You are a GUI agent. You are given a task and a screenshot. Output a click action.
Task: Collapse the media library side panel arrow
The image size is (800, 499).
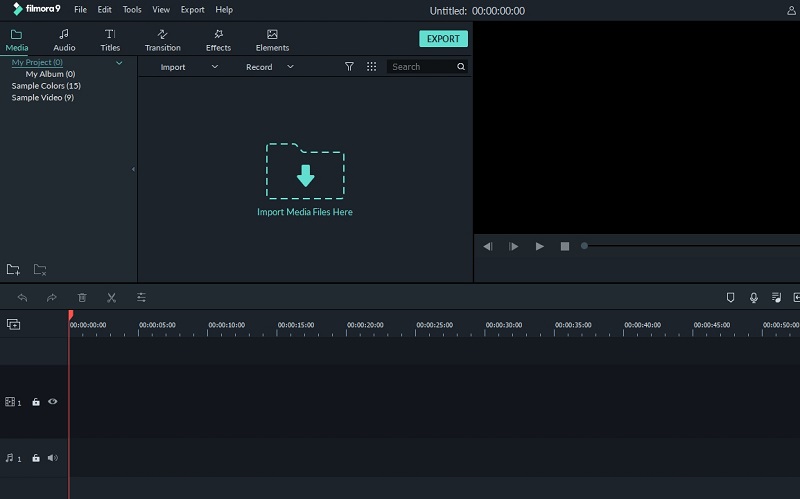(x=133, y=169)
